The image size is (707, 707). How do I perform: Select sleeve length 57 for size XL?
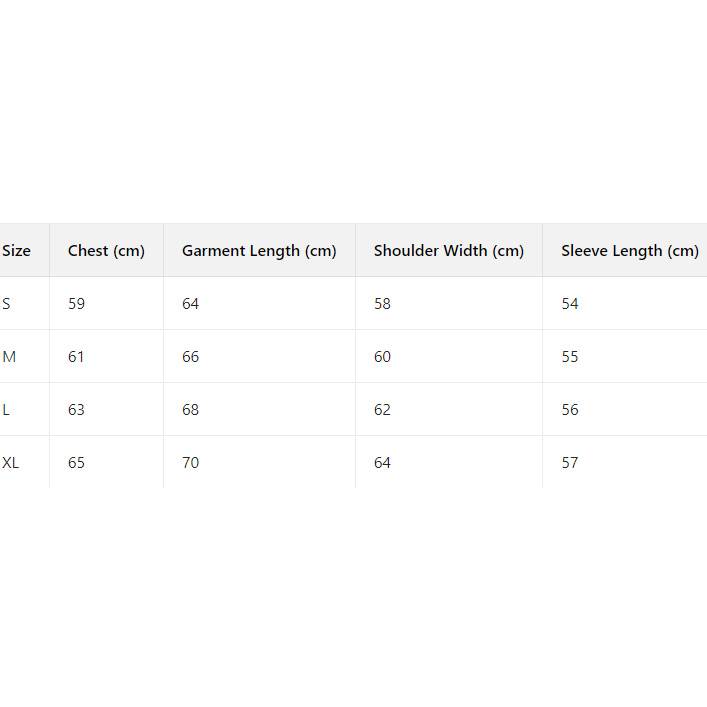(570, 463)
